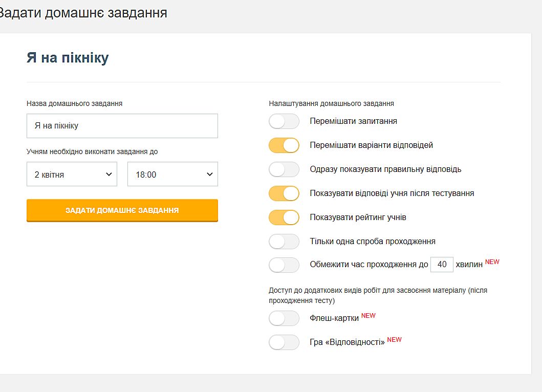The width and height of the screenshot is (542, 392).
Task: Click the 'Перемішати запитання' label text
Action: pyautogui.click(x=353, y=121)
